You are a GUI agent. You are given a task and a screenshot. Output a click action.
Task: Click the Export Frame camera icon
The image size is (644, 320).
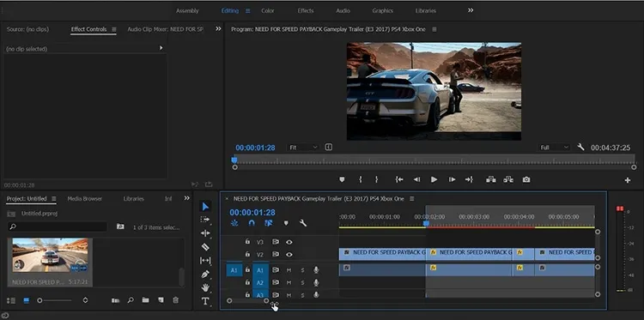(x=526, y=179)
